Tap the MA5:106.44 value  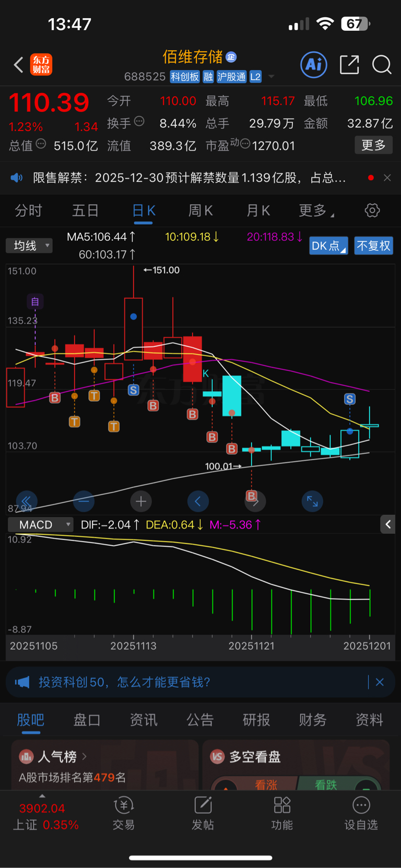point(101,237)
